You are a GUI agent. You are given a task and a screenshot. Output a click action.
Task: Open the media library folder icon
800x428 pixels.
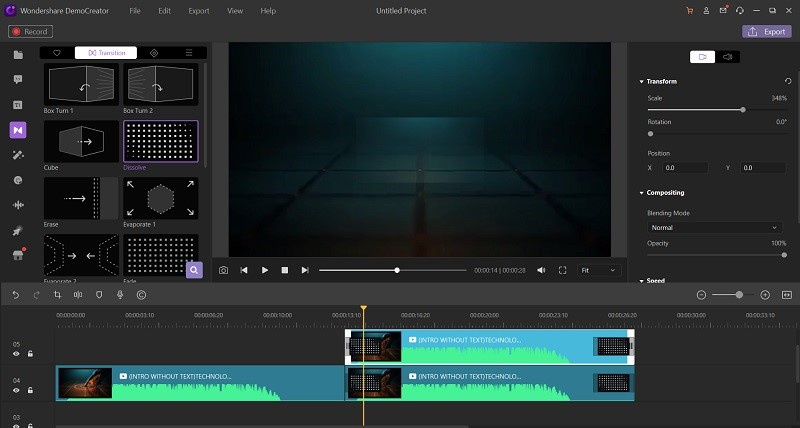click(18, 55)
